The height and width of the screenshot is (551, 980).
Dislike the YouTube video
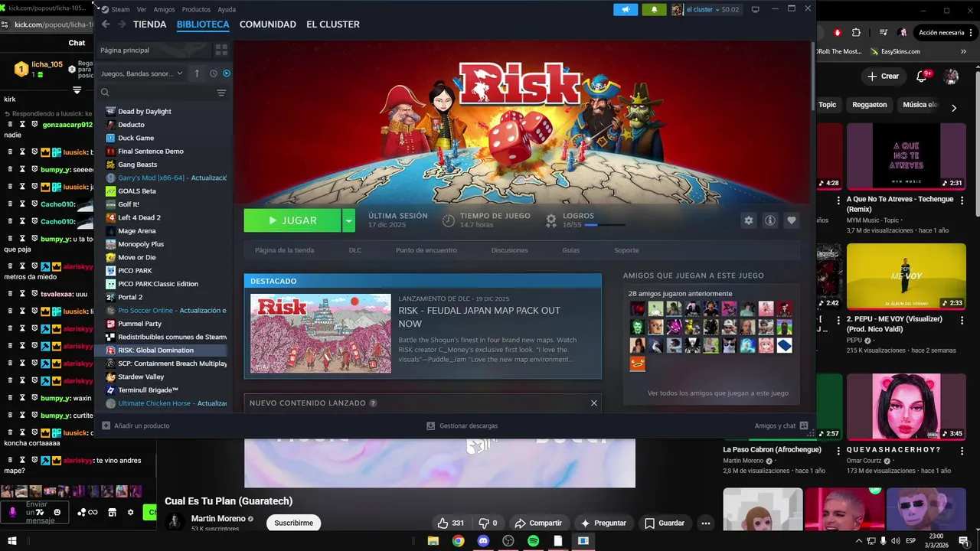point(488,523)
